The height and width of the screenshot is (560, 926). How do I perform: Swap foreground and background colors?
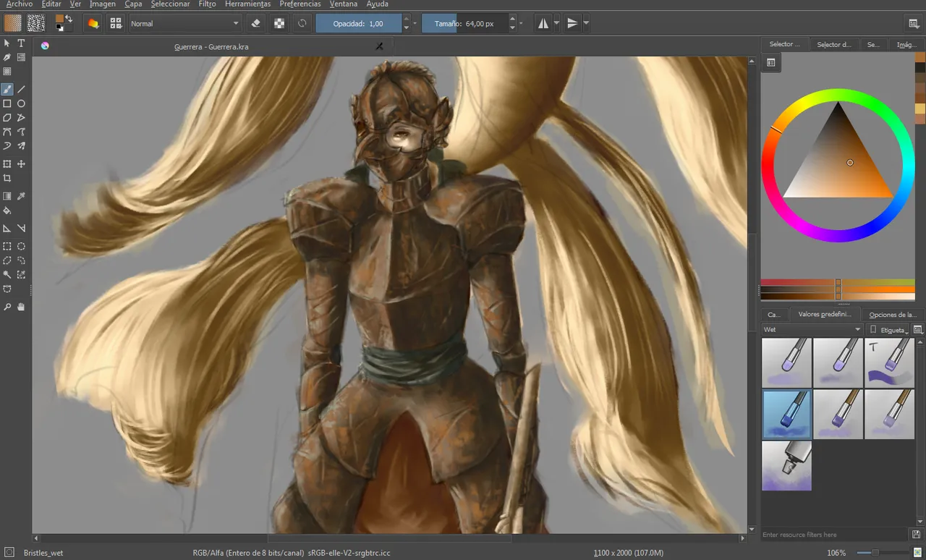(69, 17)
